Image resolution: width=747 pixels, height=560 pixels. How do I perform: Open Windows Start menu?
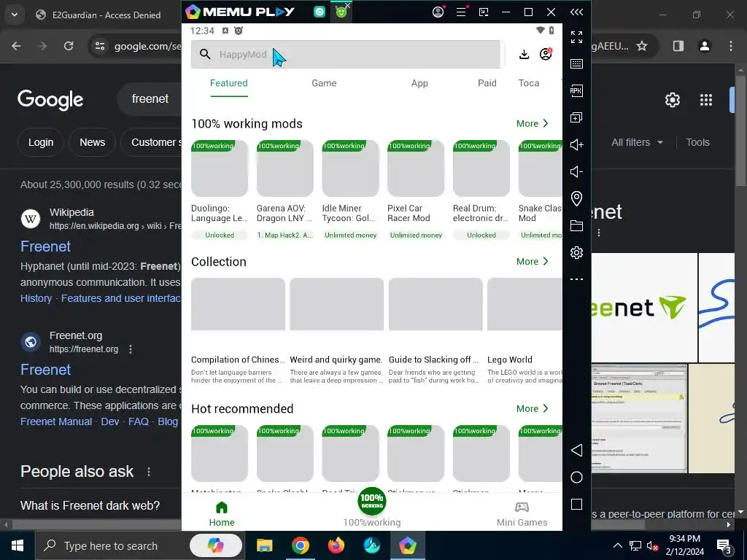coord(18,545)
